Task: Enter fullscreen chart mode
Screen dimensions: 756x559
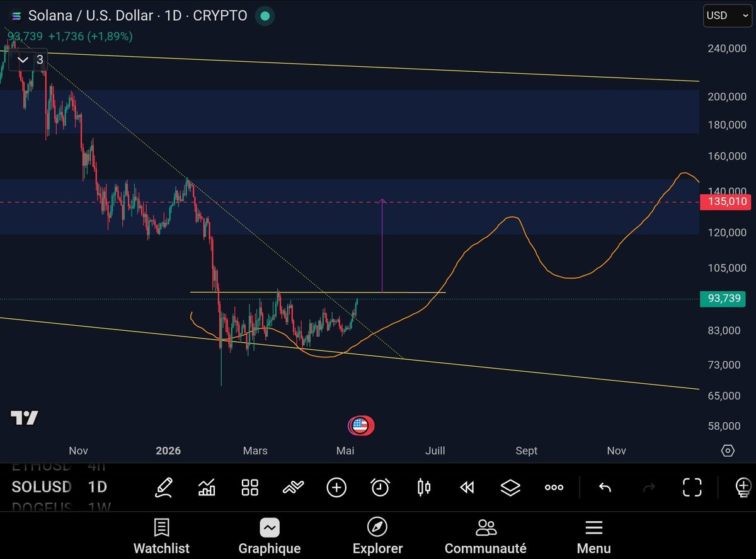Action: tap(692, 487)
